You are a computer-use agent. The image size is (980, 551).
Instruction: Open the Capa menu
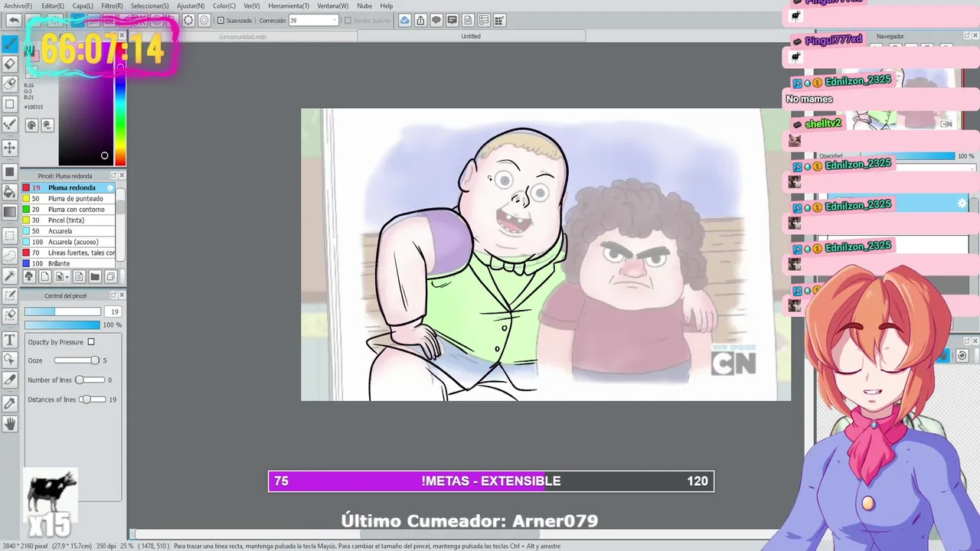(83, 5)
